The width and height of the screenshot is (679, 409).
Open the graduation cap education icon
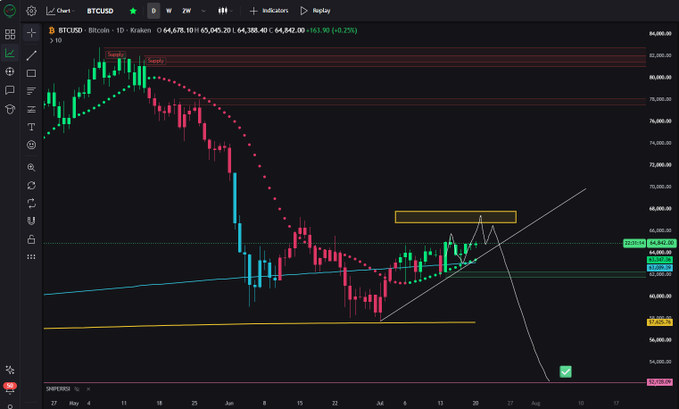click(10, 109)
